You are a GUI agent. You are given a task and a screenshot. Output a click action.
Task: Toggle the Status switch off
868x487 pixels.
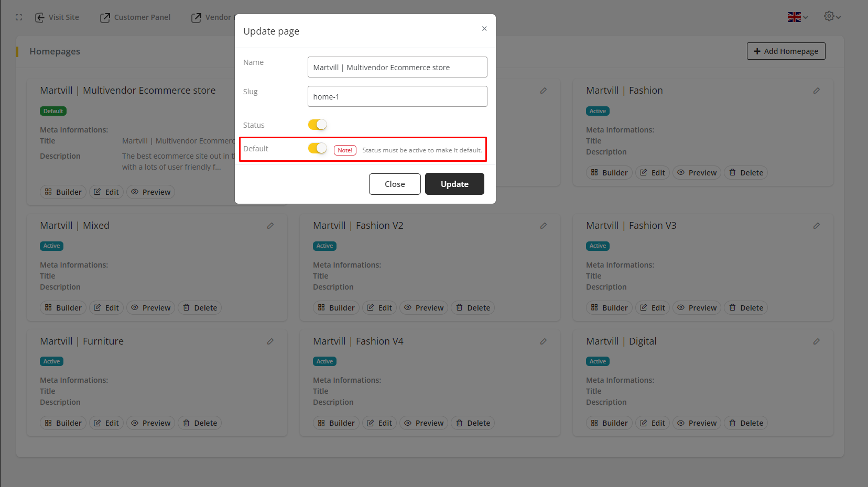pos(317,125)
